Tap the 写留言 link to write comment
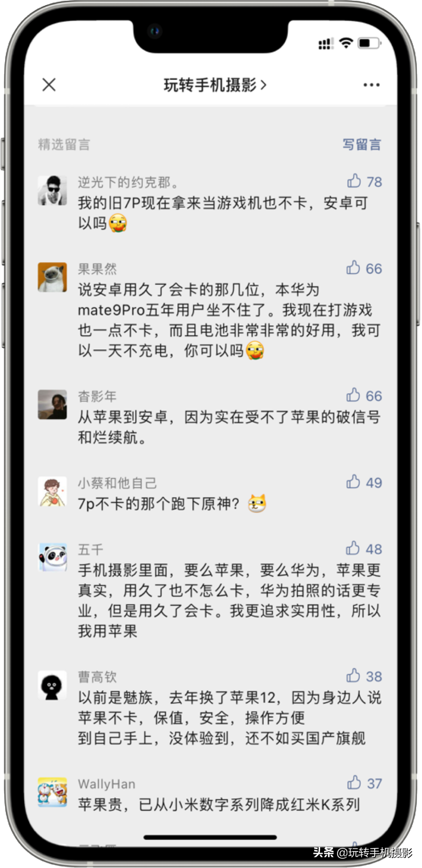422x868 pixels. 362,144
